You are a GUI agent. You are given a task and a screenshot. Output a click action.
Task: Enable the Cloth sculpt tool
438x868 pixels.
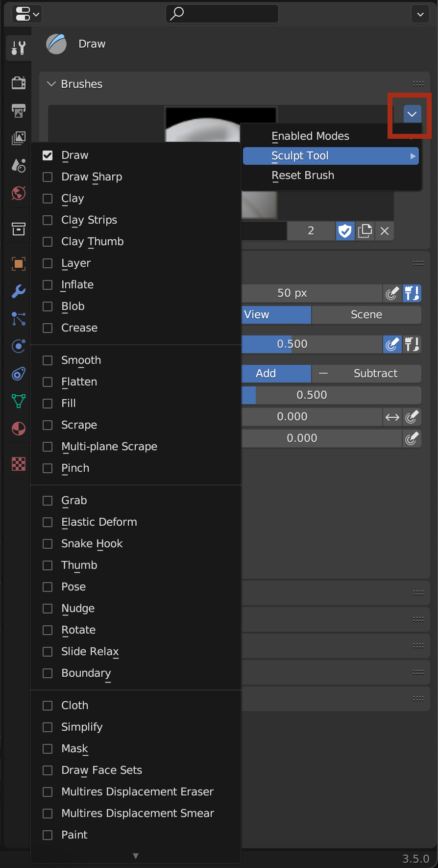[x=48, y=706]
